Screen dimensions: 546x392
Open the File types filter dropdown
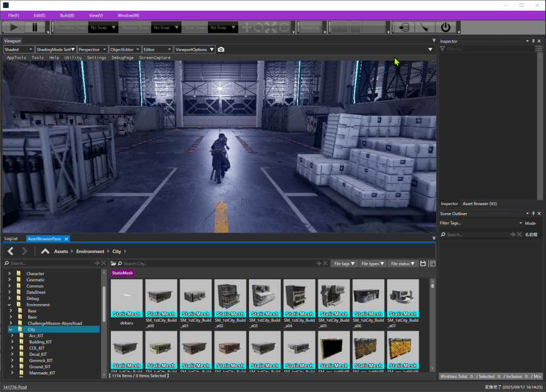(x=373, y=264)
